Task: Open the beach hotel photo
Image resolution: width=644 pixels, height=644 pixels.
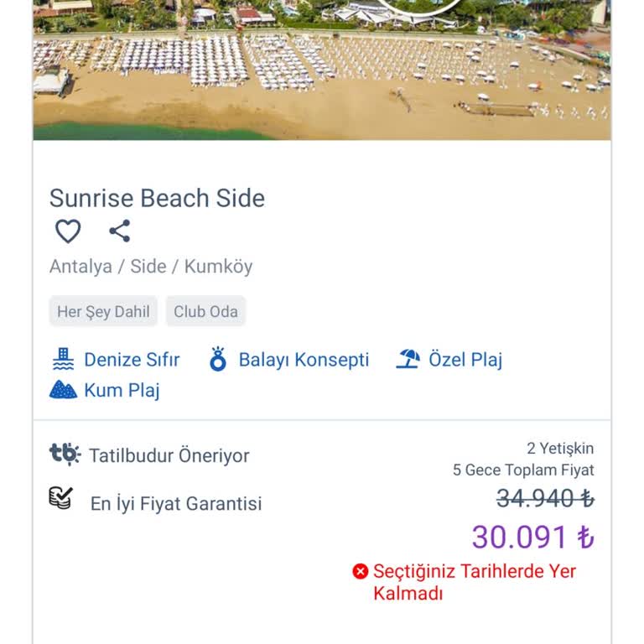Action: [322, 70]
